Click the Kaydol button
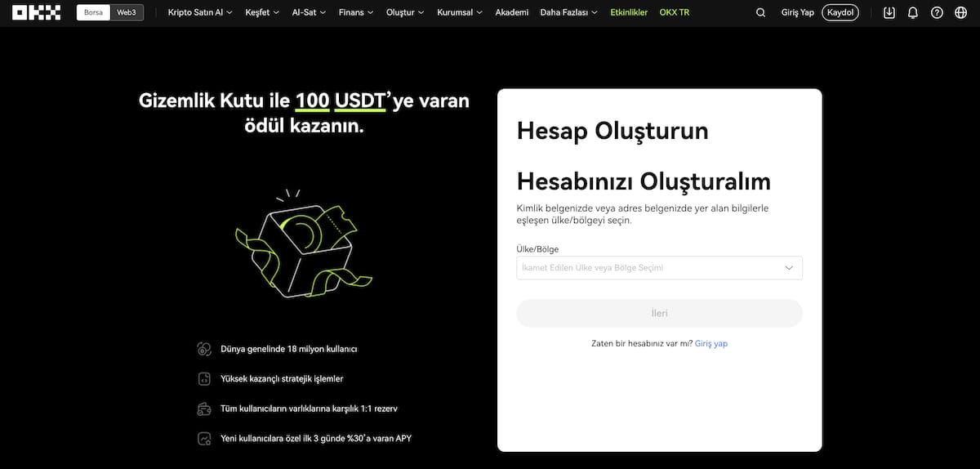980x469 pixels. click(840, 12)
